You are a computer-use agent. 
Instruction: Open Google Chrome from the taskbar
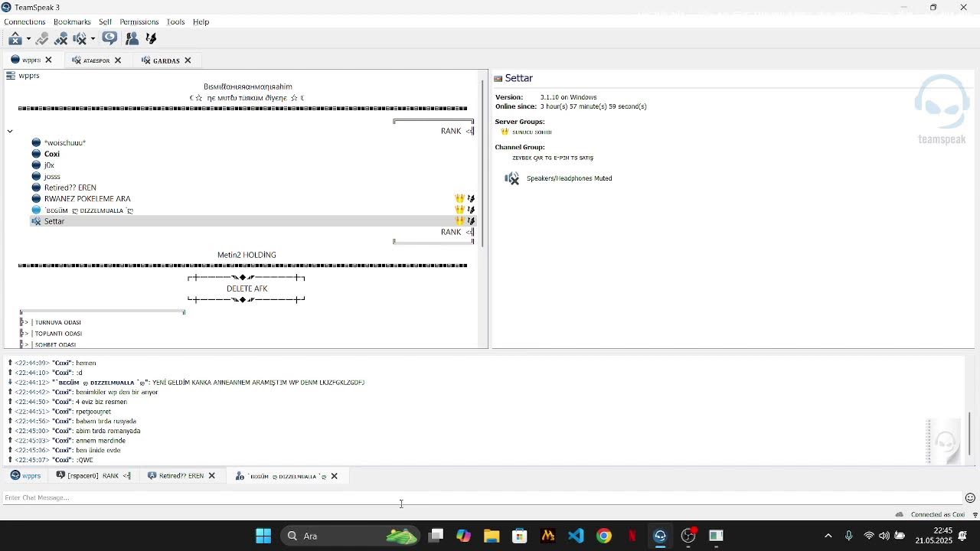click(604, 536)
